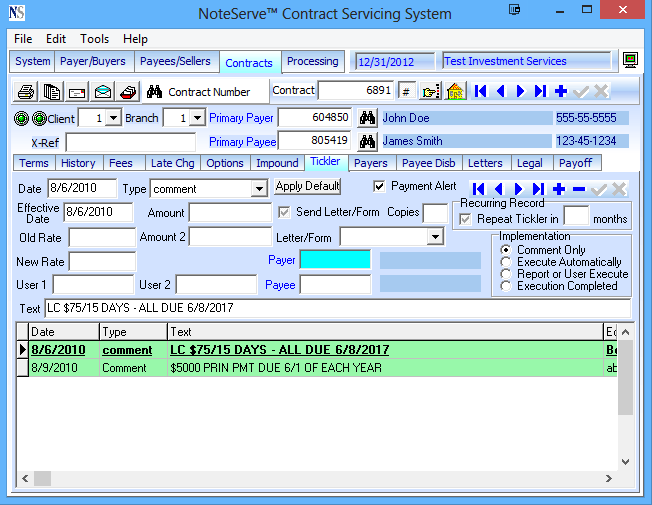The width and height of the screenshot is (652, 505).
Task: Search Primary Payer using binoculars icon
Action: coord(367,118)
